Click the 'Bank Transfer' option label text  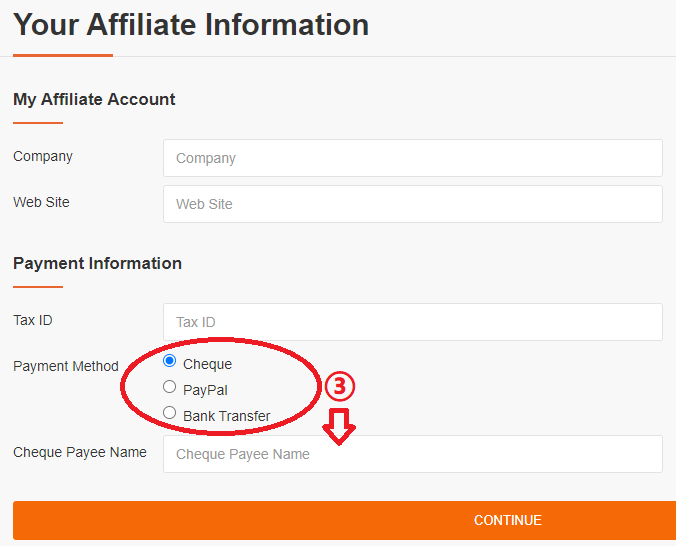[226, 416]
